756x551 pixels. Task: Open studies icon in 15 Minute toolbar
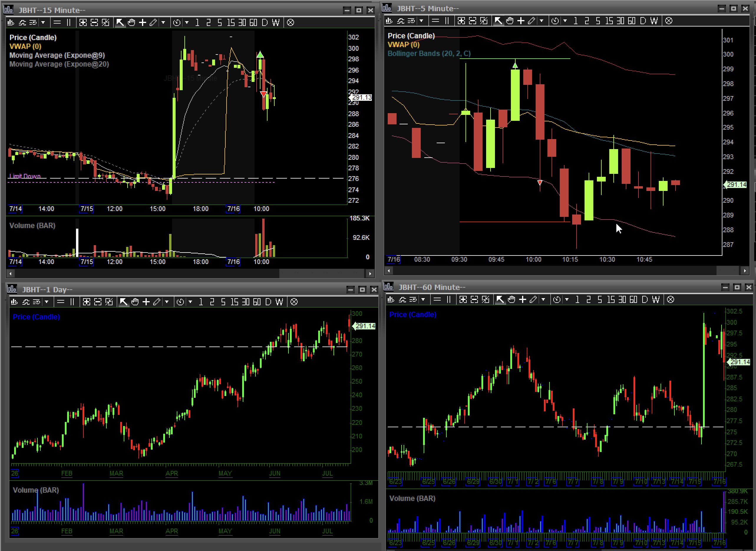click(22, 23)
